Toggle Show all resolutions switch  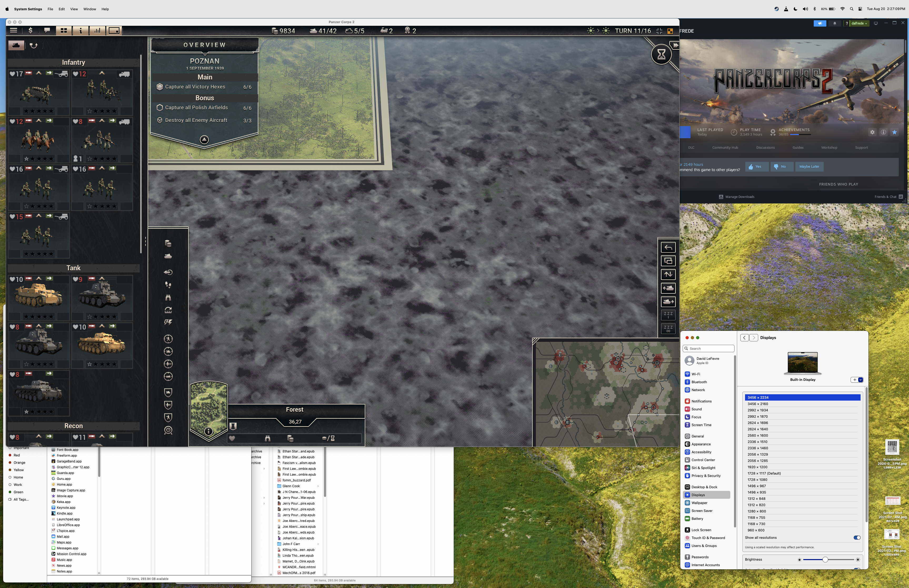click(857, 538)
